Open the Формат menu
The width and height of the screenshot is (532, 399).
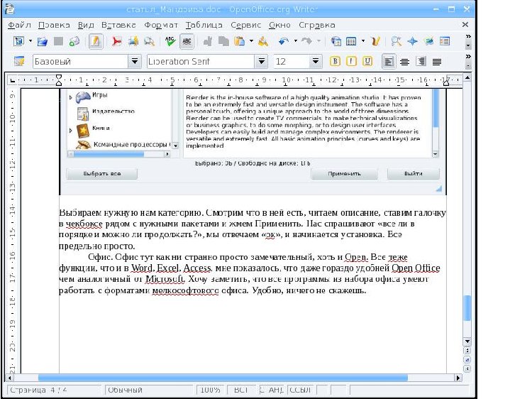pos(161,25)
